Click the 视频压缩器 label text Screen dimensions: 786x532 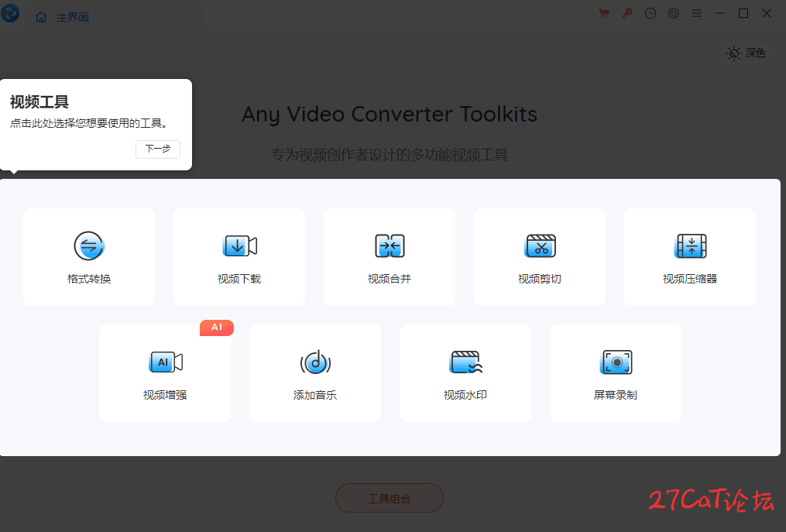pyautogui.click(x=690, y=279)
